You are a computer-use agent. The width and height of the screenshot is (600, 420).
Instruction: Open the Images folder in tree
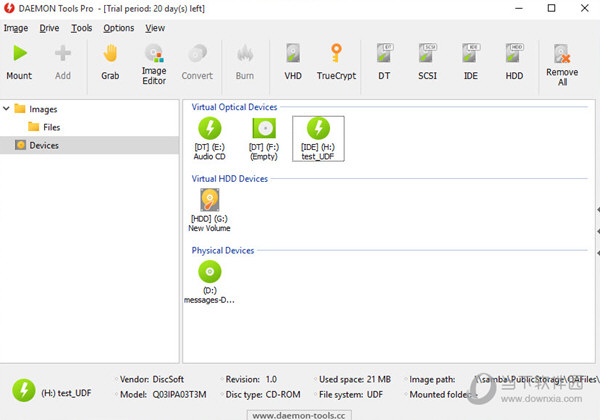coord(36,109)
